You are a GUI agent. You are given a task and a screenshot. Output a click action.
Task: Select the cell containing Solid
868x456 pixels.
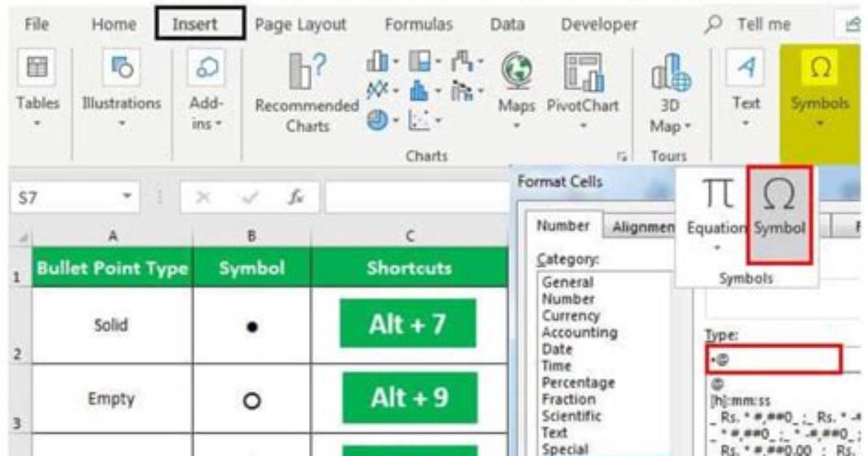[112, 325]
